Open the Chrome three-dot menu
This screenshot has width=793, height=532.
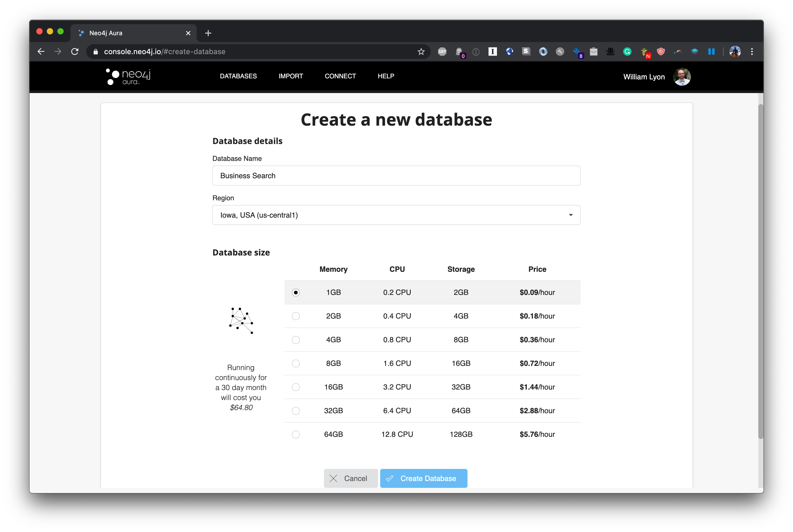click(752, 52)
